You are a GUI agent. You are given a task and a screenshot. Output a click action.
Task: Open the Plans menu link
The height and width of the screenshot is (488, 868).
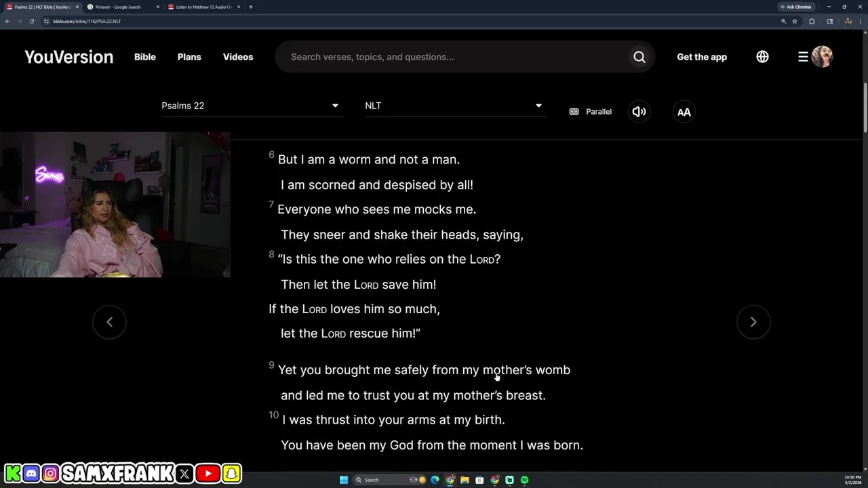pyautogui.click(x=189, y=57)
